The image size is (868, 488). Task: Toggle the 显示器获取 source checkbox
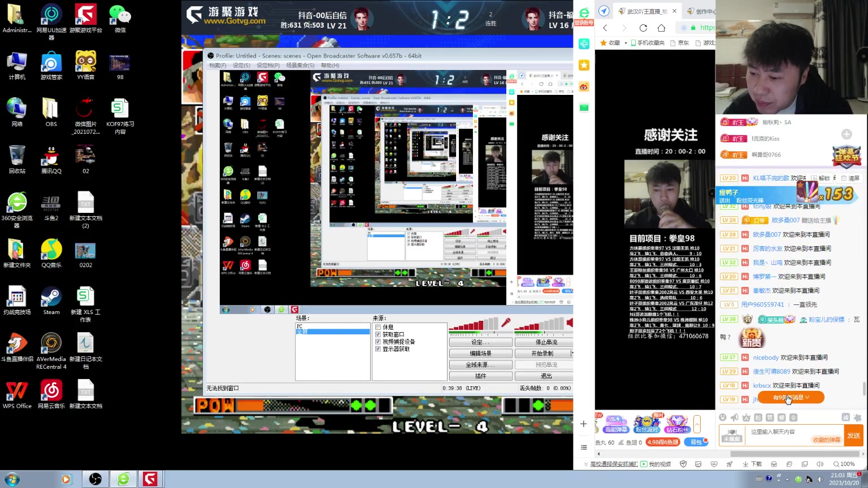pos(378,349)
